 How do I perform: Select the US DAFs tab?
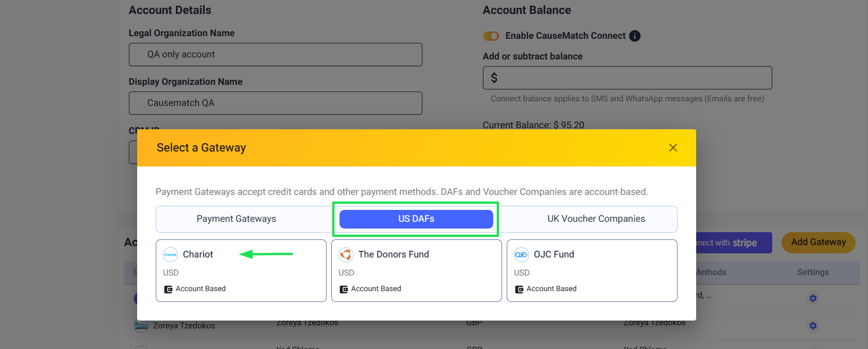416,219
